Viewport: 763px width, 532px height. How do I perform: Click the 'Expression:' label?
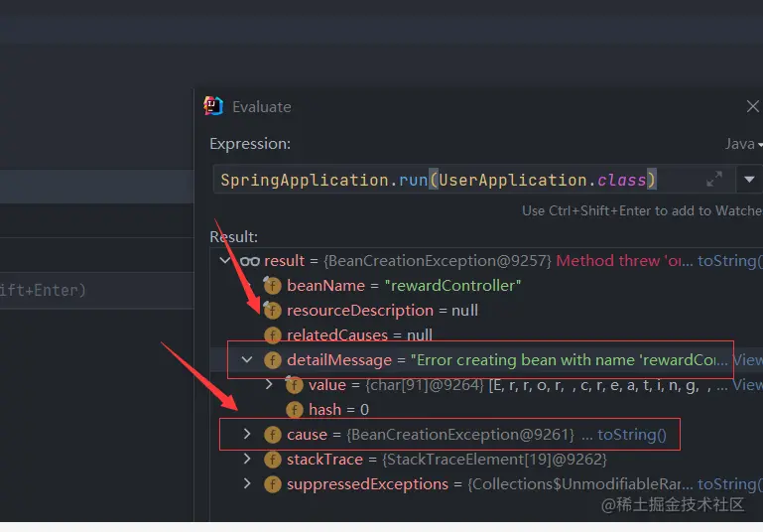tap(250, 144)
